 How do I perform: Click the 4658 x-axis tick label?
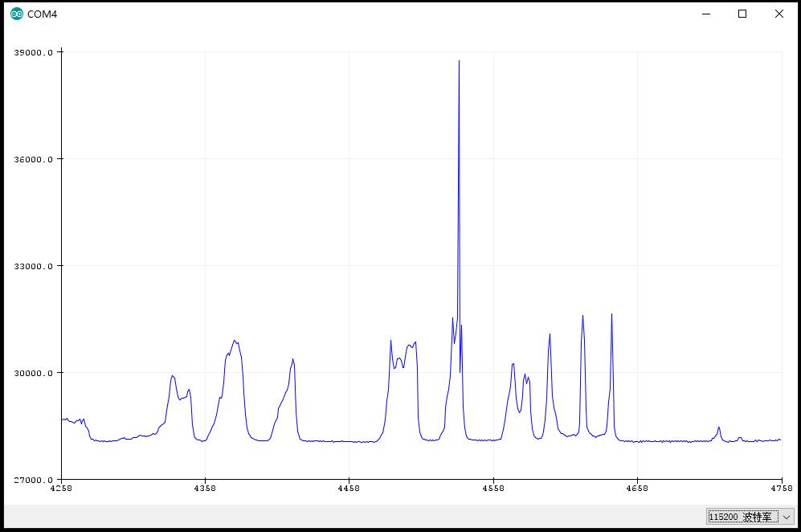(637, 488)
